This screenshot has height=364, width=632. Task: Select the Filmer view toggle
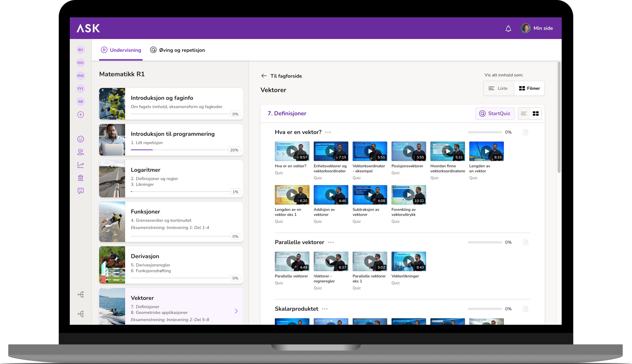pos(529,88)
